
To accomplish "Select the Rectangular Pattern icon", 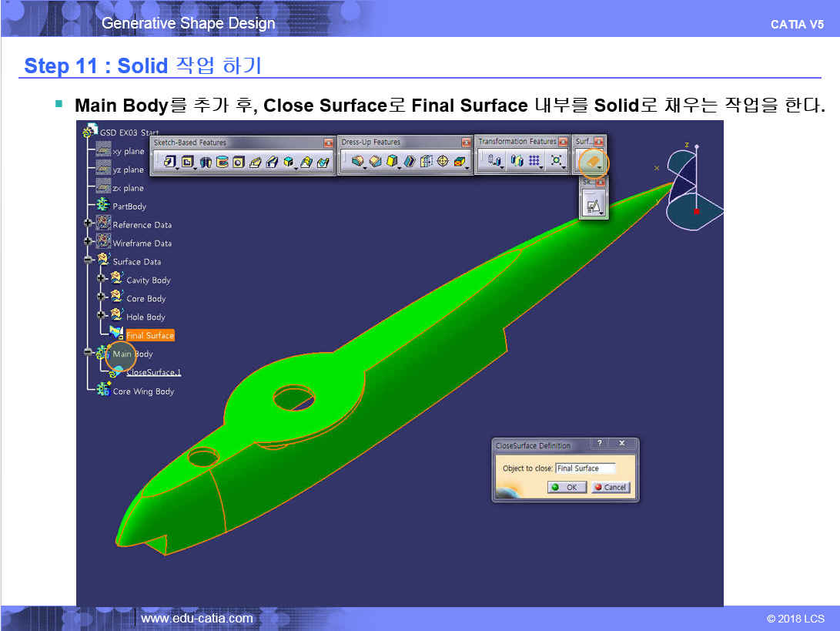I will [x=535, y=162].
